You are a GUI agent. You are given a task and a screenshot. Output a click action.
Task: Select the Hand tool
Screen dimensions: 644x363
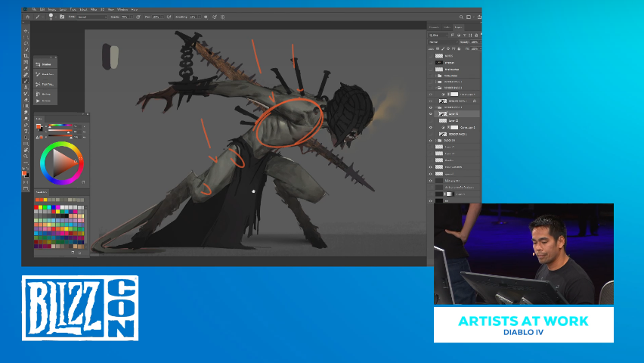(x=26, y=150)
